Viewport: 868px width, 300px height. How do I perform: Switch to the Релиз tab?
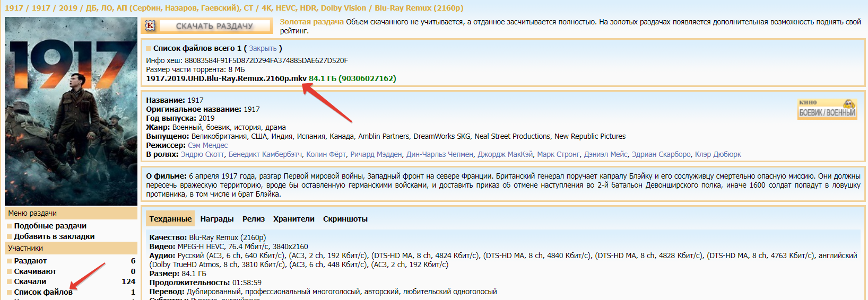pos(254,219)
